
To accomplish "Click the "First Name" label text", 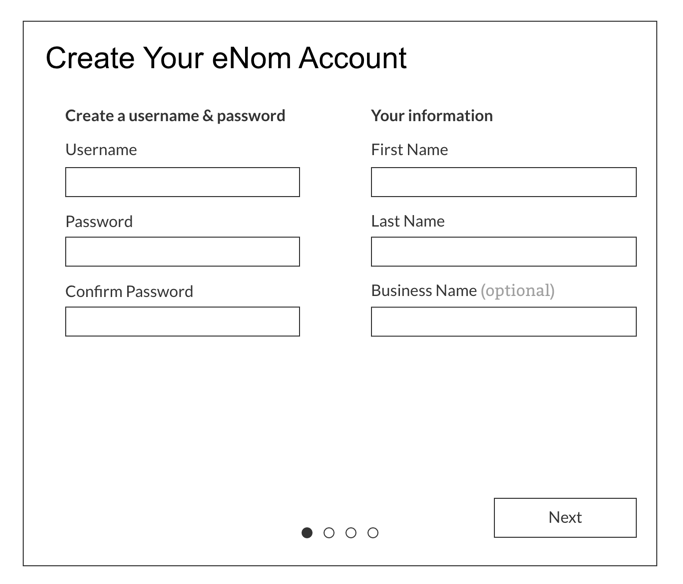I will tap(409, 150).
